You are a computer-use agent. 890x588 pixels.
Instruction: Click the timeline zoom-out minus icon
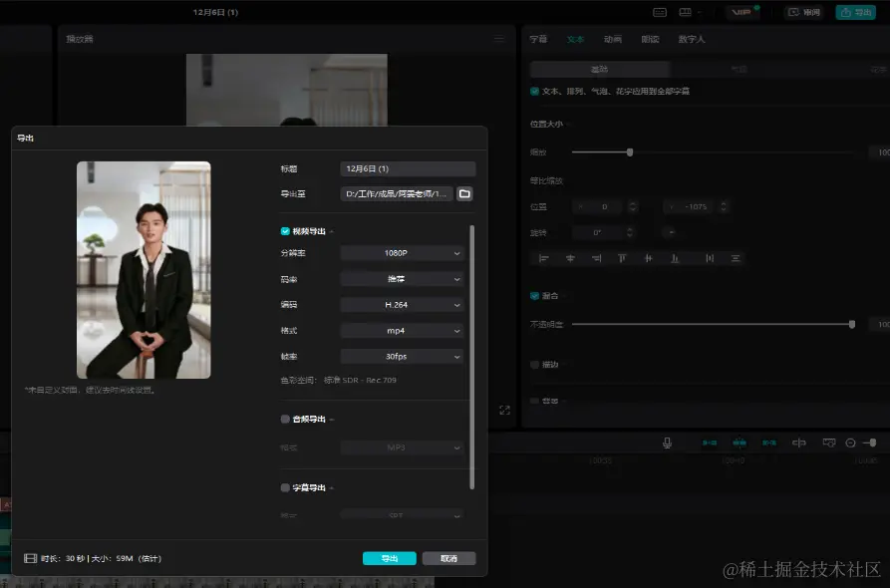click(x=850, y=442)
